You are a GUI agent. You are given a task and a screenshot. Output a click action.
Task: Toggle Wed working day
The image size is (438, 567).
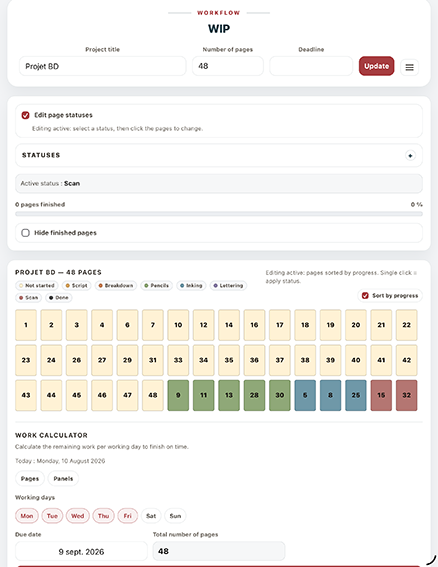tap(77, 516)
